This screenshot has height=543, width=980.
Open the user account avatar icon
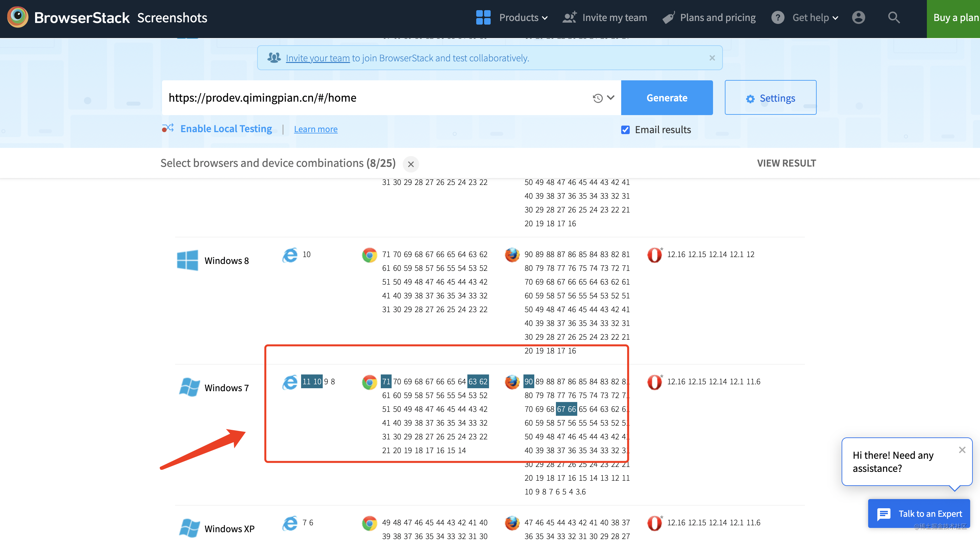858,17
